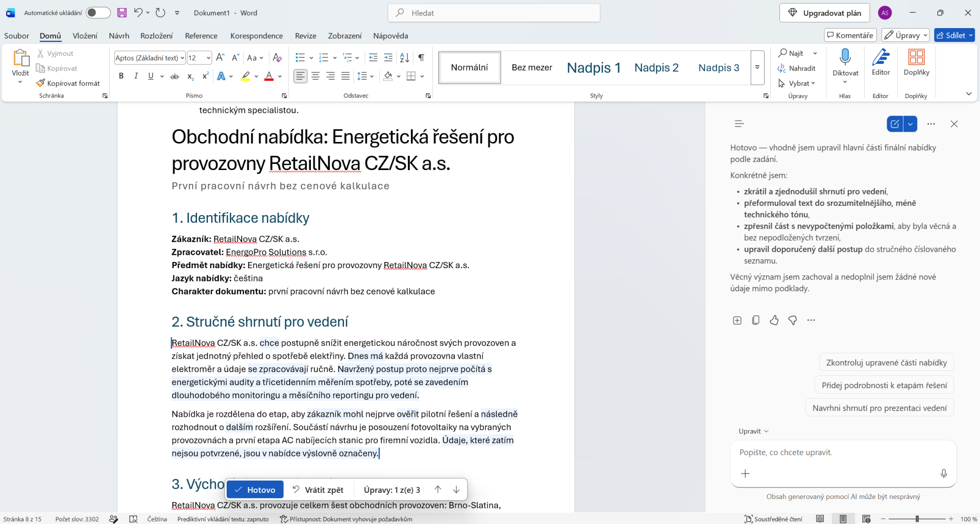980x524 pixels.
Task: Expand the styles gallery
Action: (x=757, y=67)
